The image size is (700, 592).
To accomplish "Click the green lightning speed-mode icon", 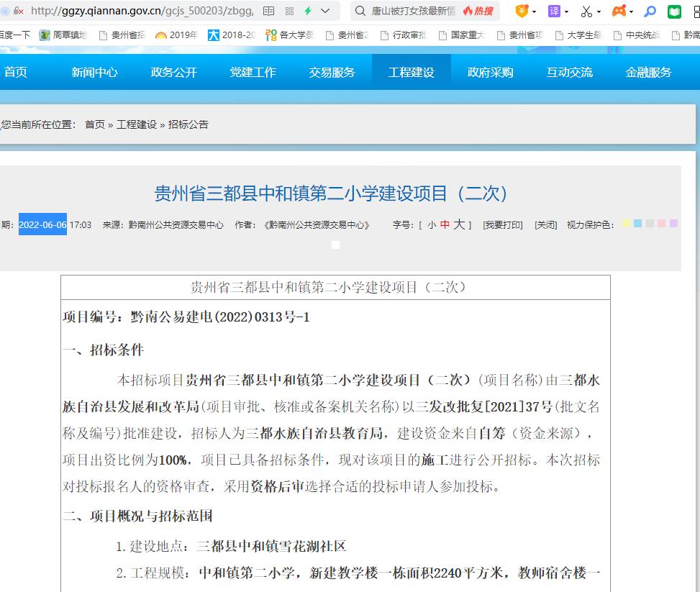I will (x=308, y=12).
